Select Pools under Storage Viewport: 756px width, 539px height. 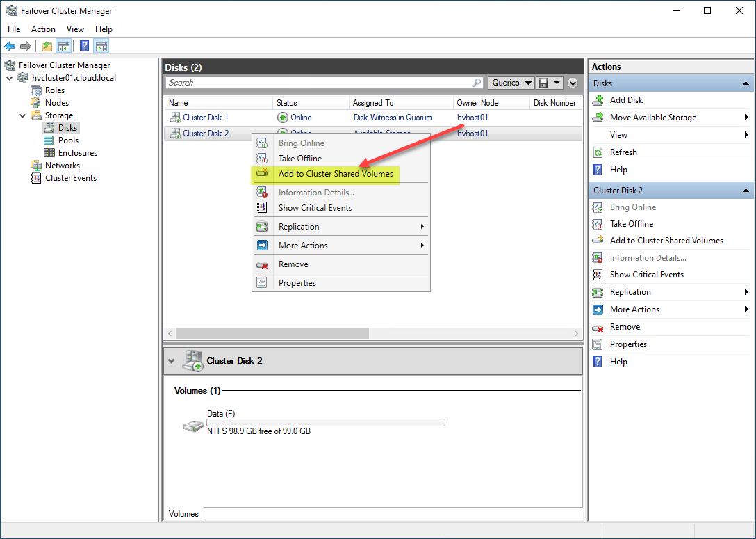[x=69, y=140]
